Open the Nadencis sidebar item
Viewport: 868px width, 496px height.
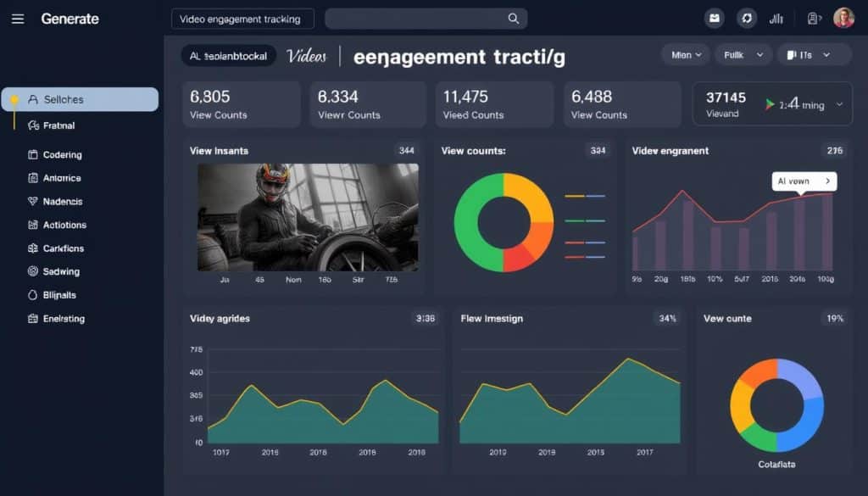(x=63, y=202)
